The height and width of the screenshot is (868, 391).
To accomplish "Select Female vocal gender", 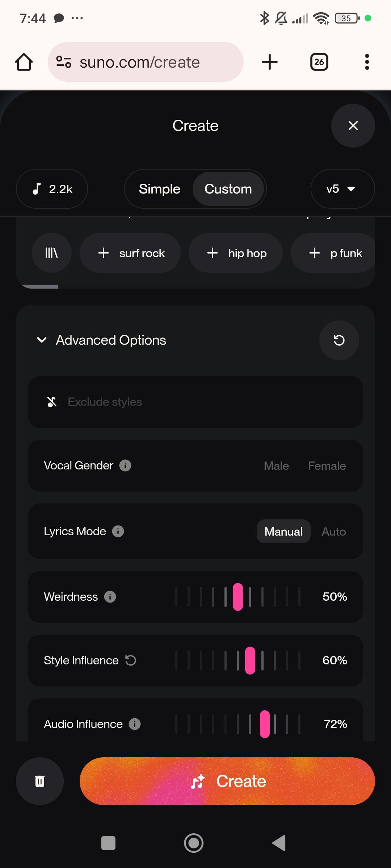I will pyautogui.click(x=327, y=466).
